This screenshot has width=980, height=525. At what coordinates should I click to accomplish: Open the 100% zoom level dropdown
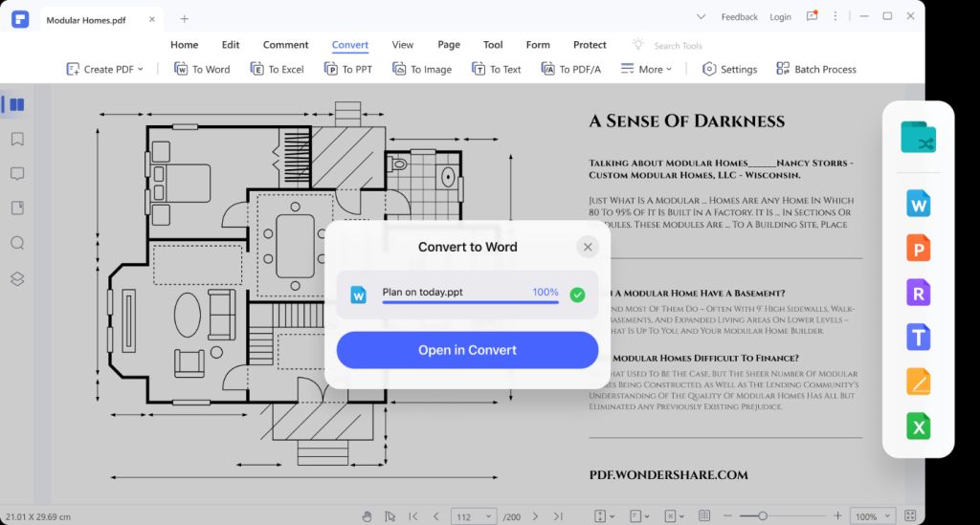click(x=872, y=516)
